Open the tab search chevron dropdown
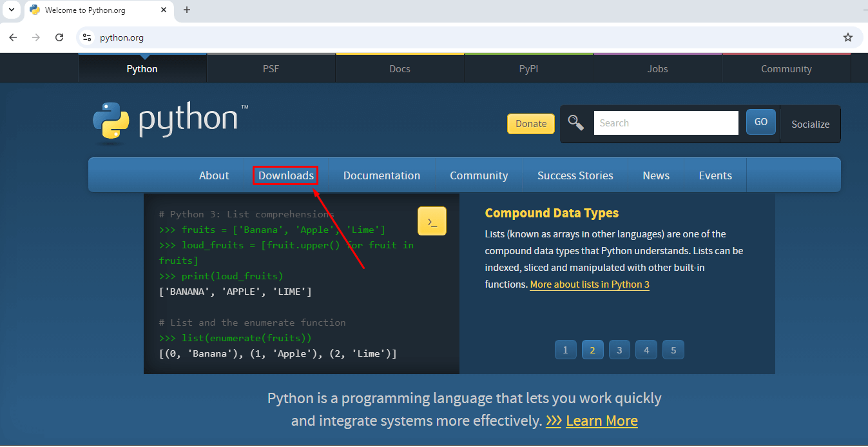Screen dimensions: 868x447 [11, 10]
